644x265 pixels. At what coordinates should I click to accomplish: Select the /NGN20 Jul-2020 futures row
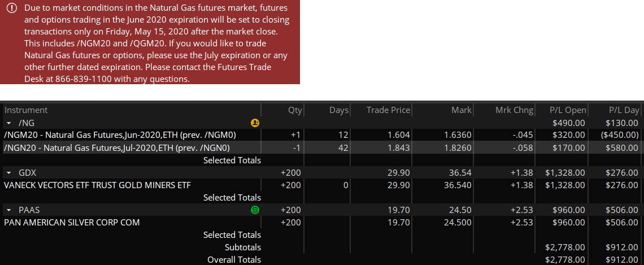(322, 147)
